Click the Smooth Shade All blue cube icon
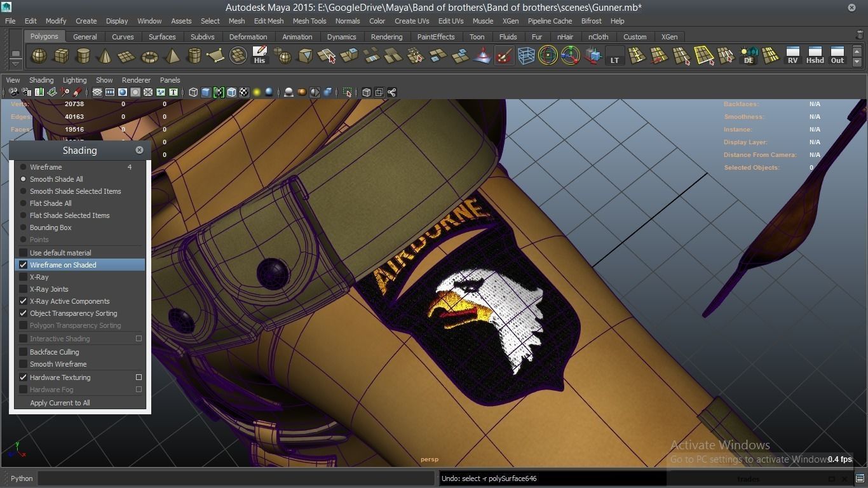The height and width of the screenshot is (488, 868). click(x=206, y=92)
